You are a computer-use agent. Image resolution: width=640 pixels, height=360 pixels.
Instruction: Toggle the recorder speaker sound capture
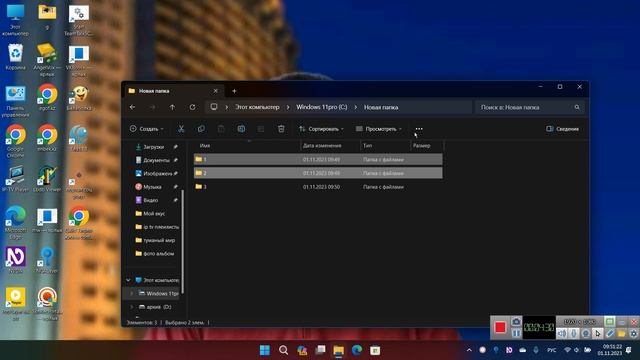(562, 333)
